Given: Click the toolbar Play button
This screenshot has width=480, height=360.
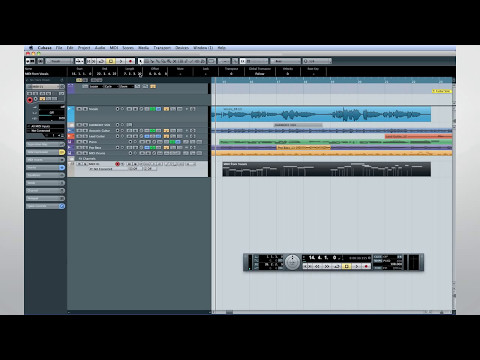Looking at the screenshot, I should tap(121, 61).
